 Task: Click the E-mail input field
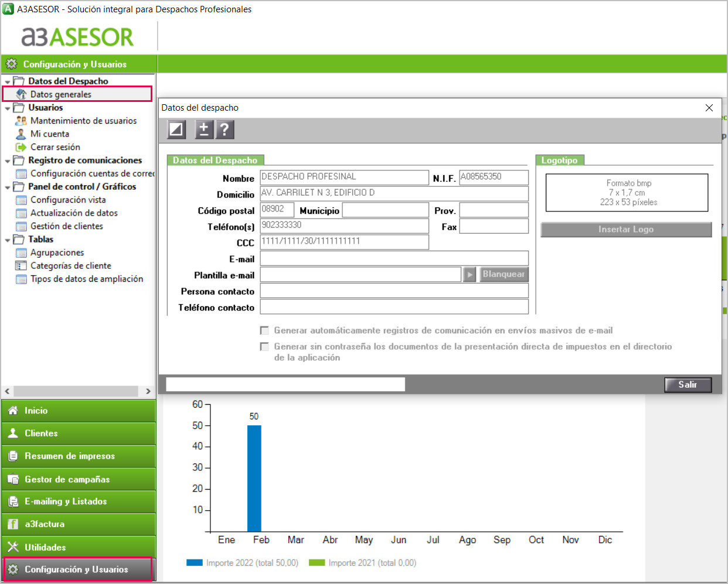point(394,259)
